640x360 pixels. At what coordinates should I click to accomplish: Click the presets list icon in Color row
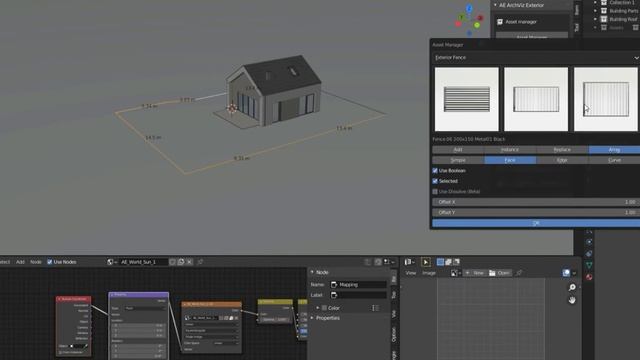[376, 308]
